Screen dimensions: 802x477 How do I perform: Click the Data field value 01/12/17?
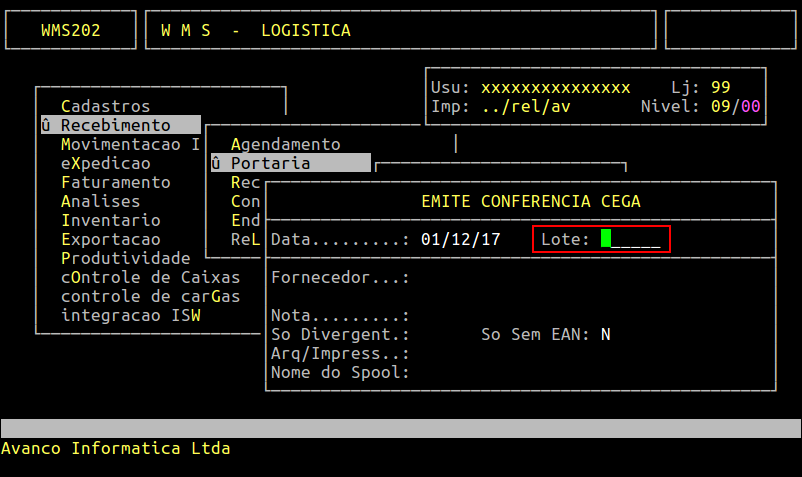tap(460, 240)
